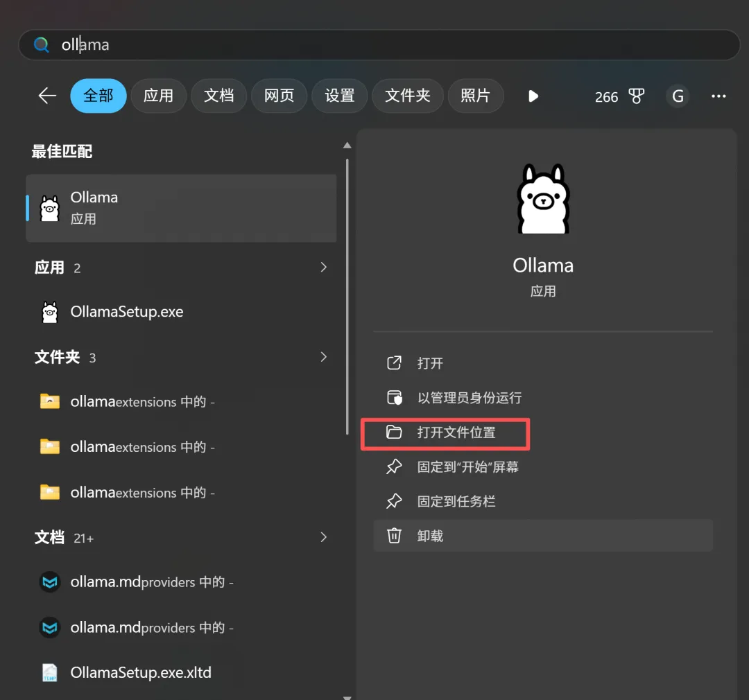Open the rewards trophy icon
Screen dimensions: 749x700
pos(636,96)
